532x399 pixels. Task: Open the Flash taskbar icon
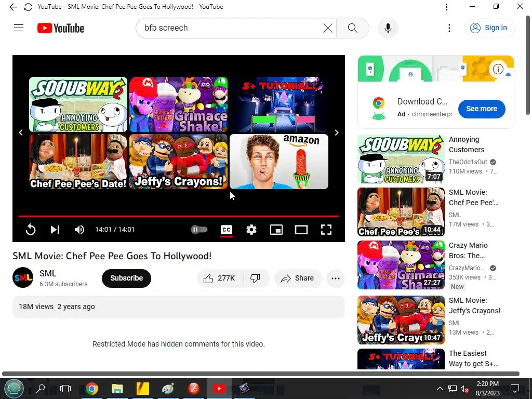click(x=193, y=389)
